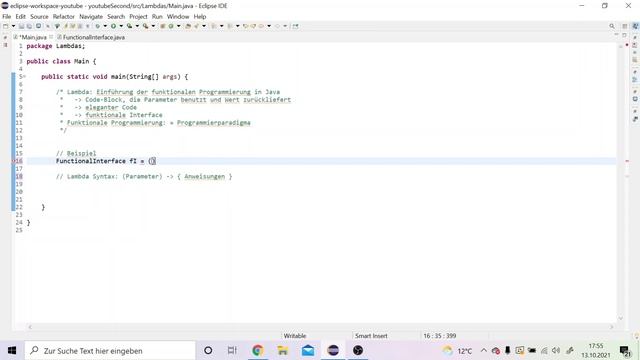The image size is (640, 360).
Task: Click the red error mark in overview ruler
Action: coord(627,161)
